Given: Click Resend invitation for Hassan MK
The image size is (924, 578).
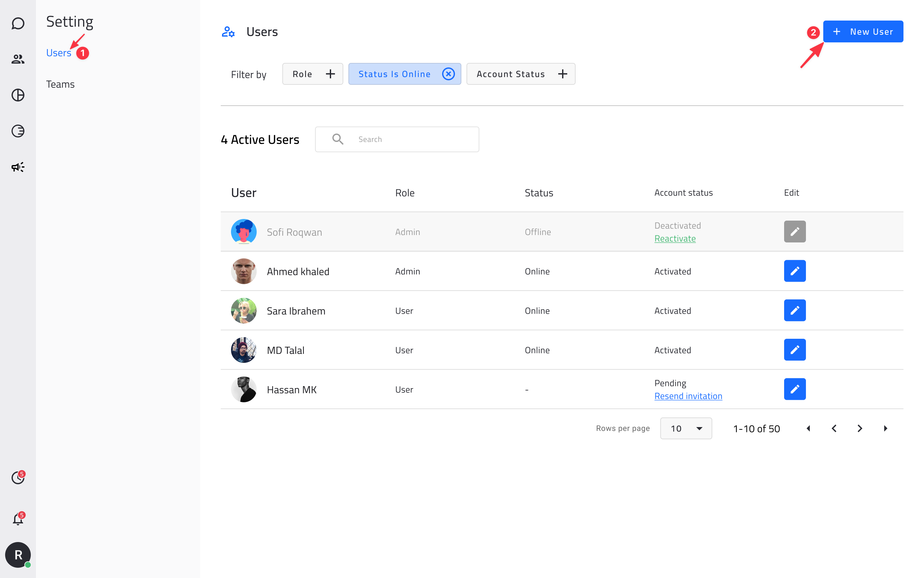Looking at the screenshot, I should (688, 396).
